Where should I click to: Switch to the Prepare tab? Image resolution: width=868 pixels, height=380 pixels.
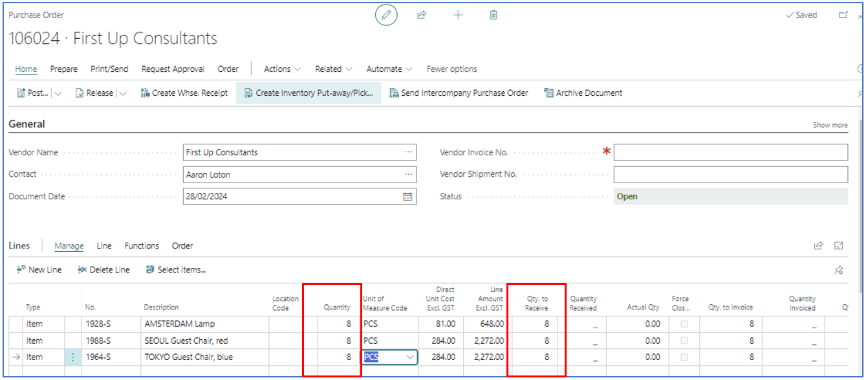[x=63, y=69]
